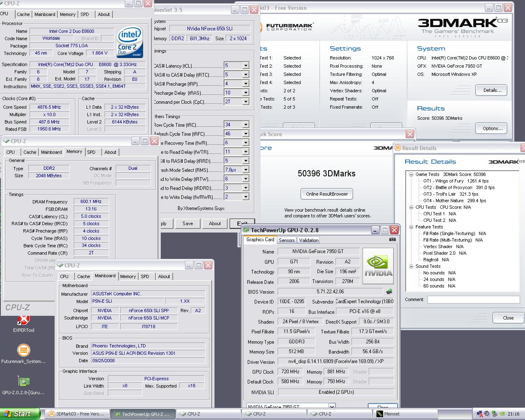Open the Start menu
Screen dimensions: 525x420
pos(20,414)
